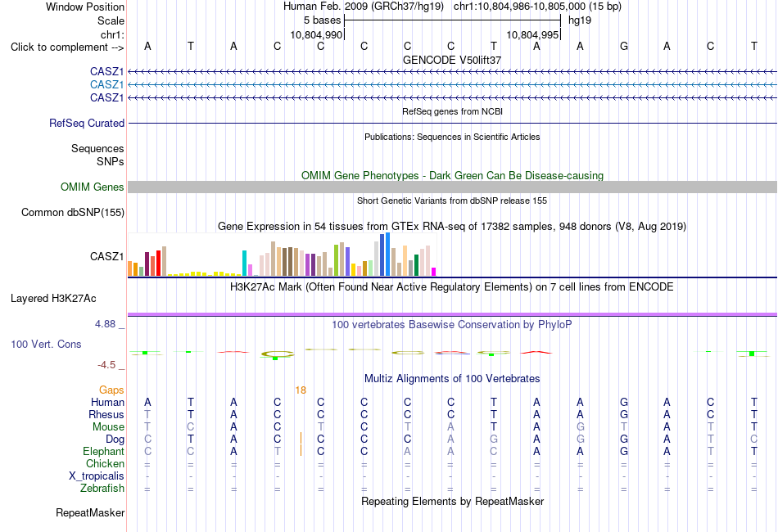This screenshot has height=532, width=778.
Task: Click the Sequences track label
Action: [x=97, y=148]
